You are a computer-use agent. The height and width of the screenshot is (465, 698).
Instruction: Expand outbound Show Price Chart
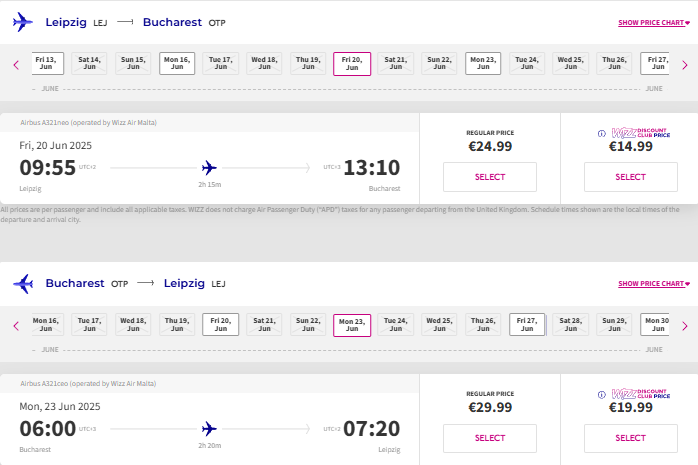pos(653,23)
